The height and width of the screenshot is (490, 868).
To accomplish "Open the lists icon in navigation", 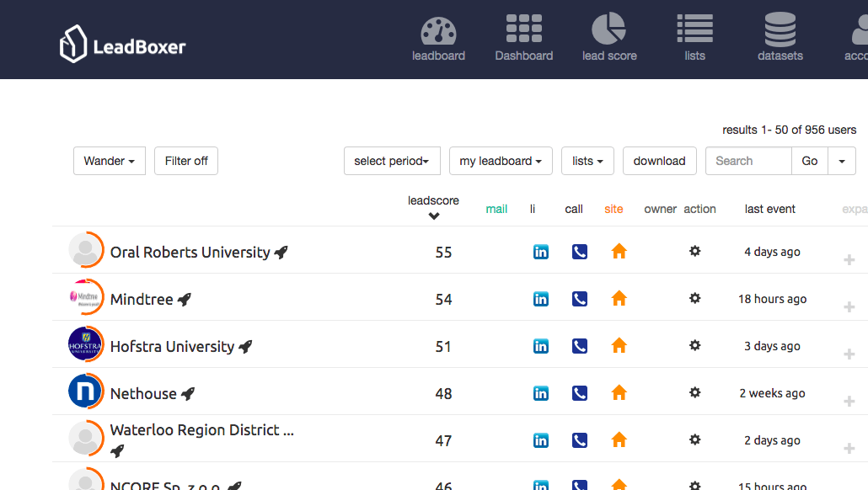I will click(694, 29).
